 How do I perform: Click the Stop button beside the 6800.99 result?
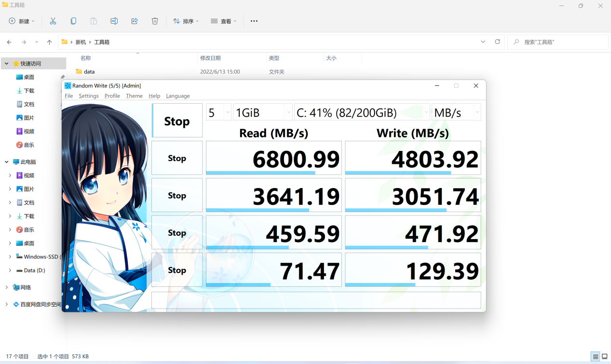177,158
